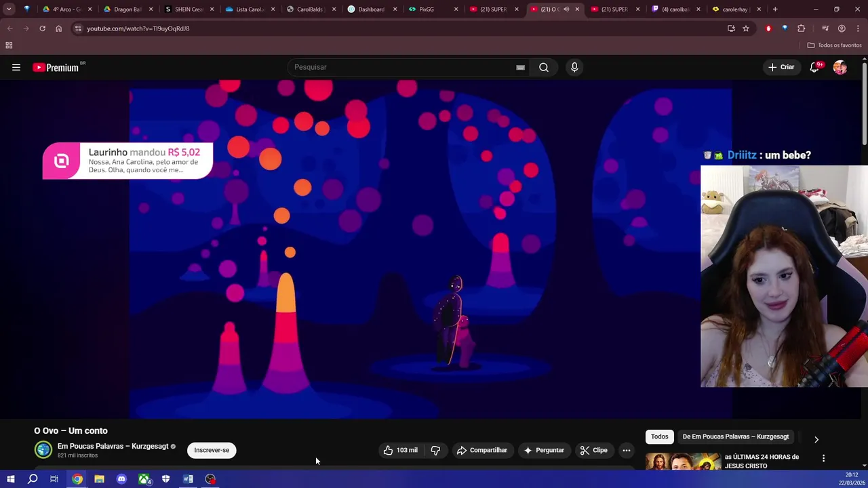Viewport: 868px width, 488px height.
Task: Open the YouTube guide hamburger menu
Action: click(16, 67)
